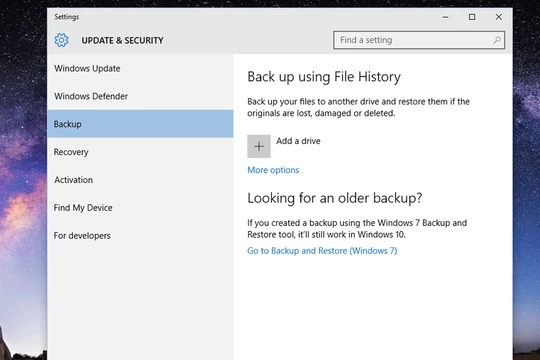Click the Find a setting search field
The height and width of the screenshot is (360, 540).
[x=419, y=40]
